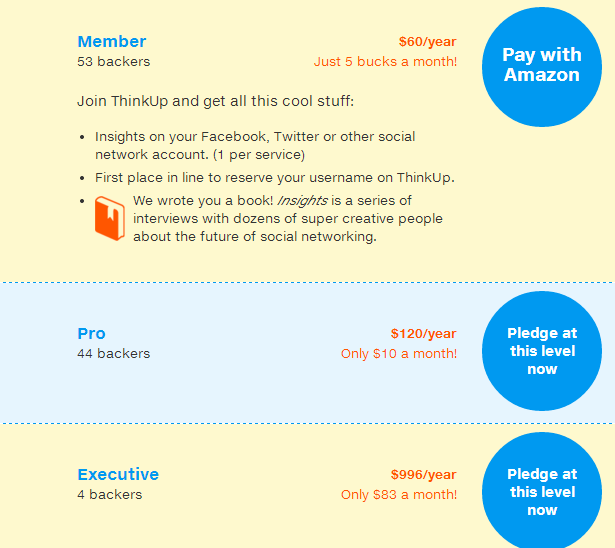615x548 pixels.
Task: Pledge at the Pro level now
Action: [542, 351]
